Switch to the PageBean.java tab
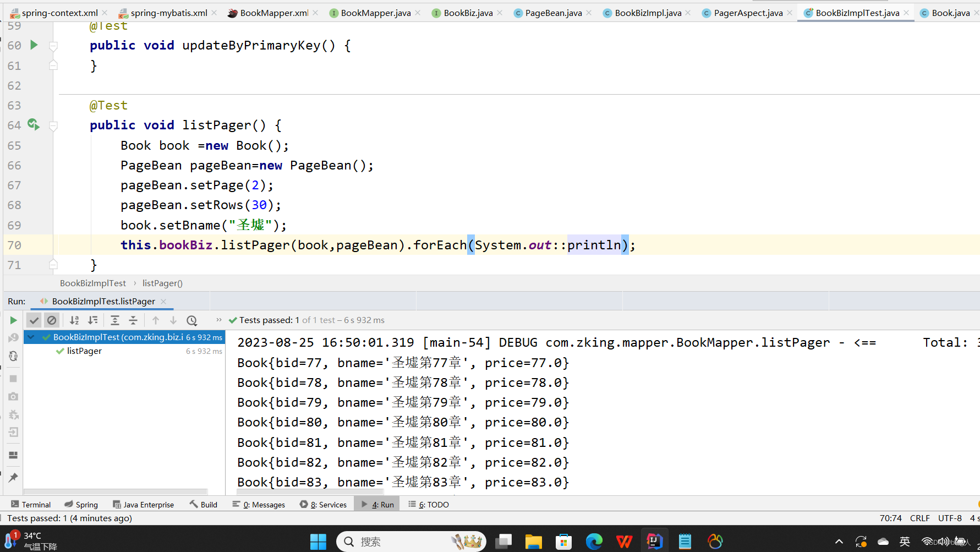The height and width of the screenshot is (552, 980). (x=553, y=13)
